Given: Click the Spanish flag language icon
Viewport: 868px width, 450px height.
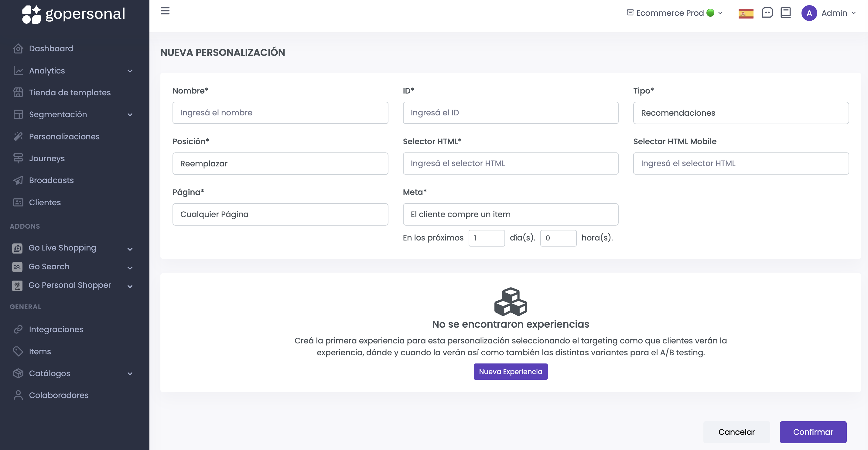Looking at the screenshot, I should [745, 13].
